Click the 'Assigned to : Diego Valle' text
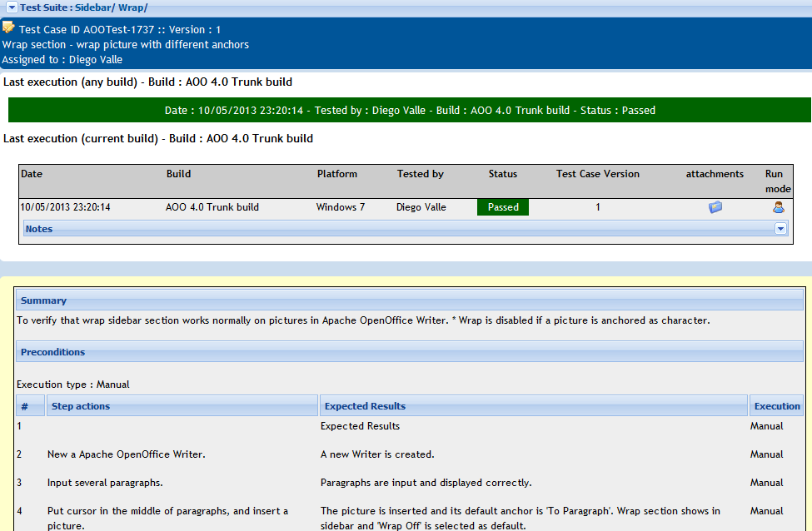Screen dimensions: 812x531 tap(62, 60)
